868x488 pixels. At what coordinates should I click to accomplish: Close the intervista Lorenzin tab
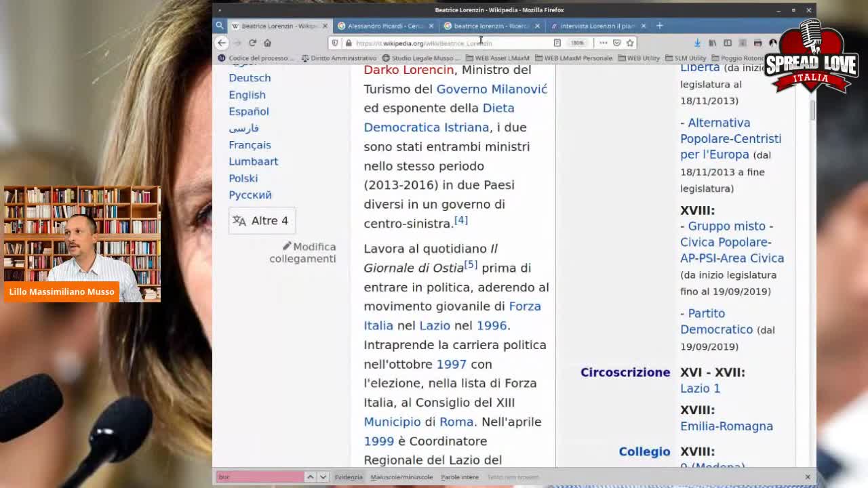(643, 26)
